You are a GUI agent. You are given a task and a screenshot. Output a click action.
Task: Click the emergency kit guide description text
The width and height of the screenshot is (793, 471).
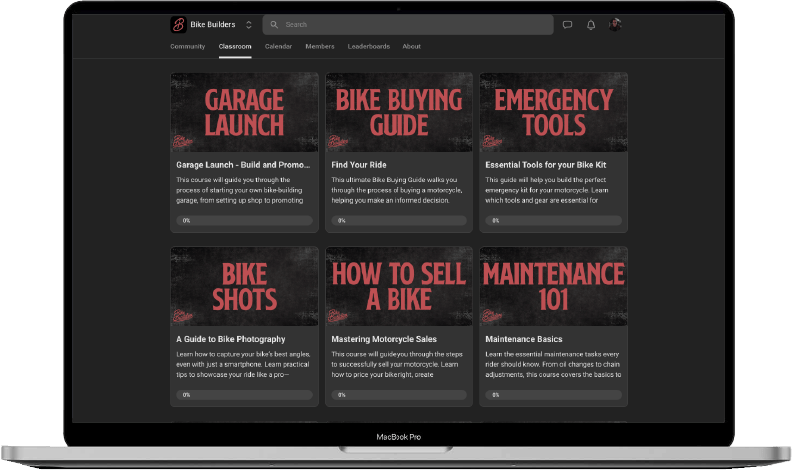pyautogui.click(x=547, y=190)
